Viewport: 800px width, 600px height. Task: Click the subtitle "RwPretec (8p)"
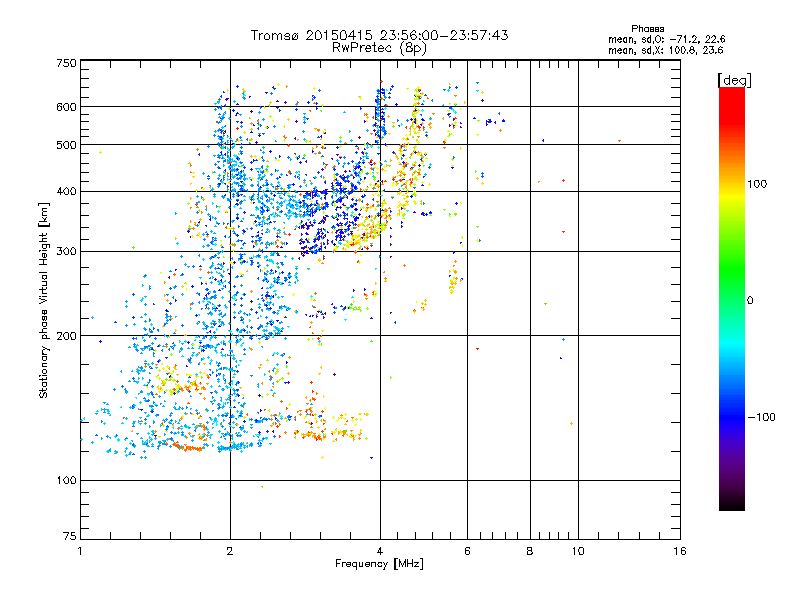coord(380,48)
